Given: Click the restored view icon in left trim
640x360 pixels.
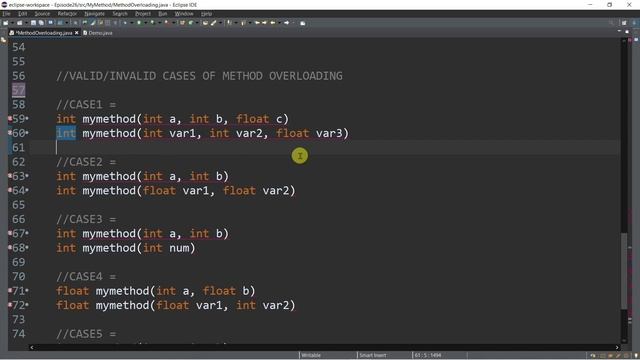Looking at the screenshot, I should [x=4, y=40].
